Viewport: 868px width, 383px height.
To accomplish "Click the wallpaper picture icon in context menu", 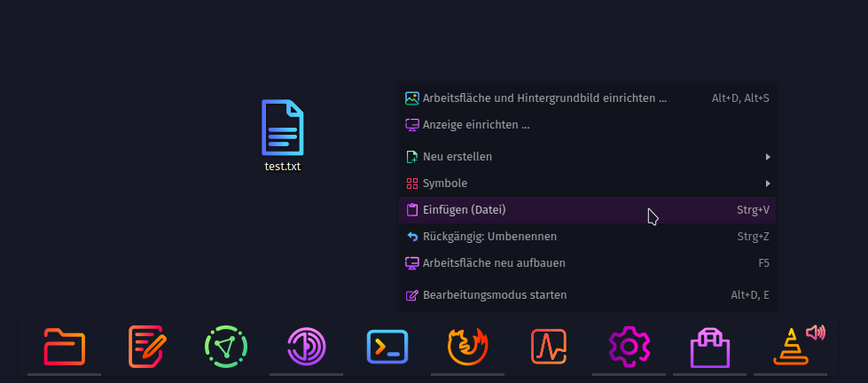I will tap(412, 98).
